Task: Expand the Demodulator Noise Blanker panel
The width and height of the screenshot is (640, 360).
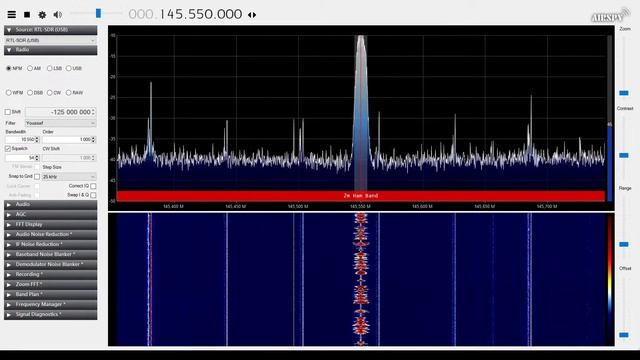Action: pyautogui.click(x=51, y=264)
